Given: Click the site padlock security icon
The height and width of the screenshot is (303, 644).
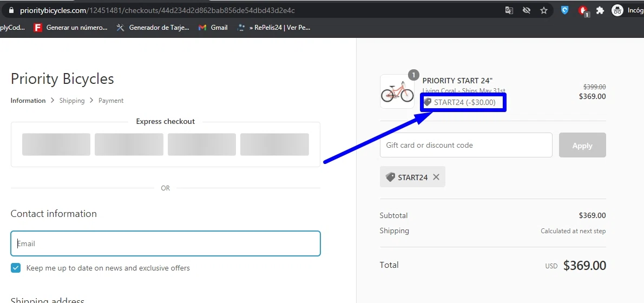Looking at the screenshot, I should (11, 11).
